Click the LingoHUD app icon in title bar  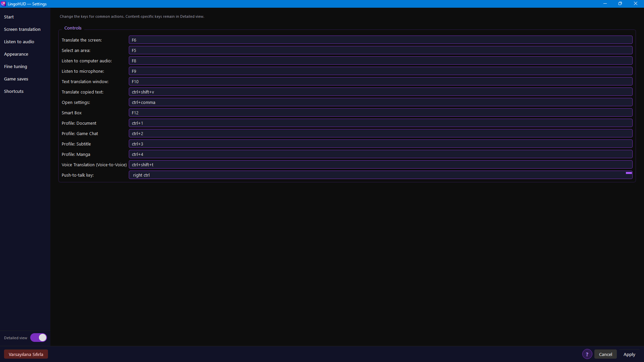point(3,4)
